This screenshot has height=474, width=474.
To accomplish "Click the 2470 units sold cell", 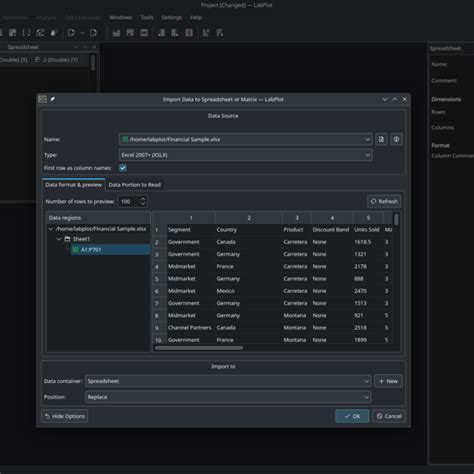I will (x=368, y=291).
